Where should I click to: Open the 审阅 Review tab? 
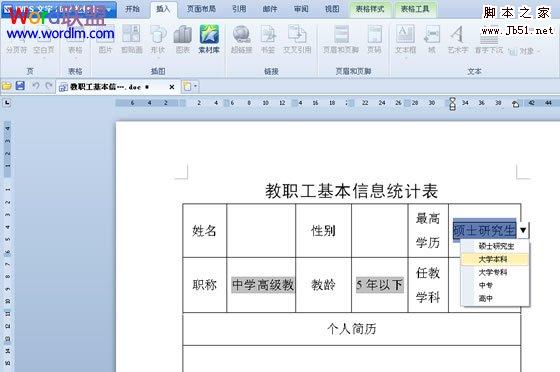[301, 9]
